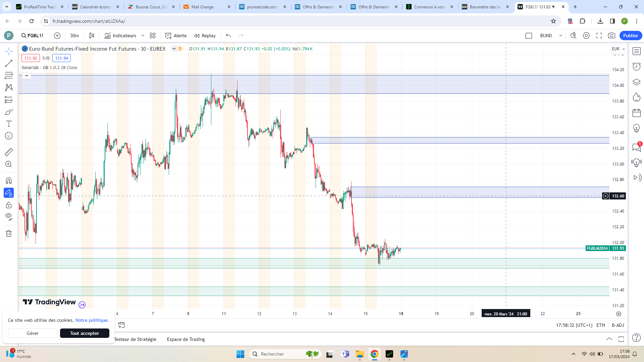Image resolution: width=644 pixels, height=362 pixels.
Task: Open the Espace de Trading tab
Action: (x=186, y=339)
